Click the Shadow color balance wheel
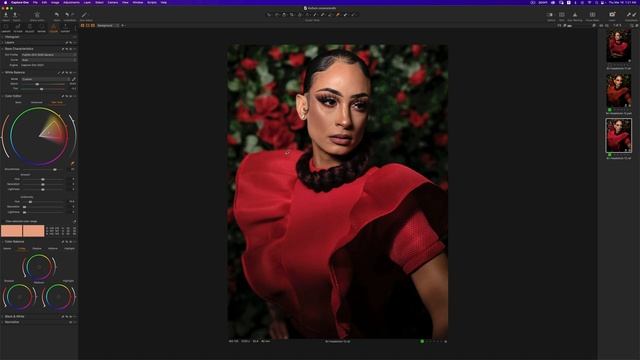 (19, 297)
